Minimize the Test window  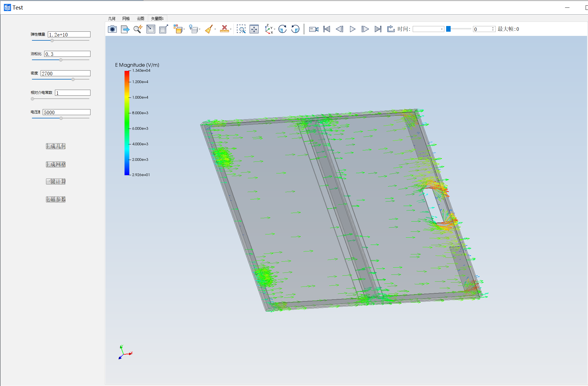point(567,7)
